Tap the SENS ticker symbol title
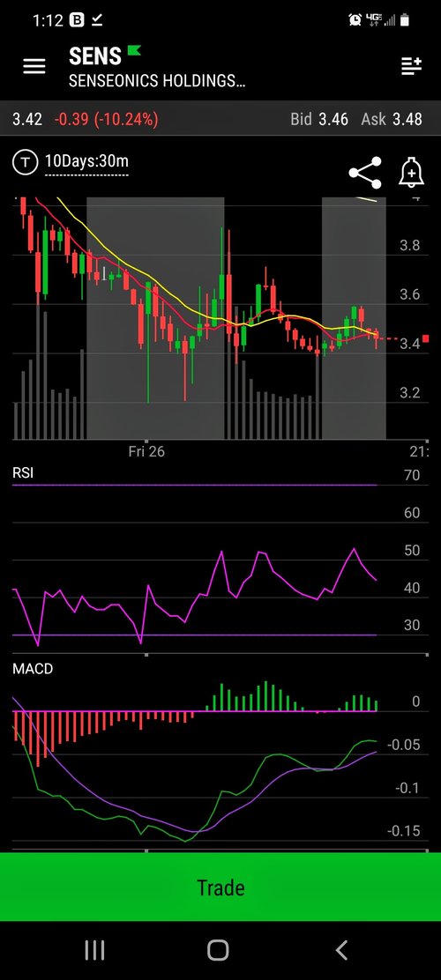 pyautogui.click(x=95, y=56)
